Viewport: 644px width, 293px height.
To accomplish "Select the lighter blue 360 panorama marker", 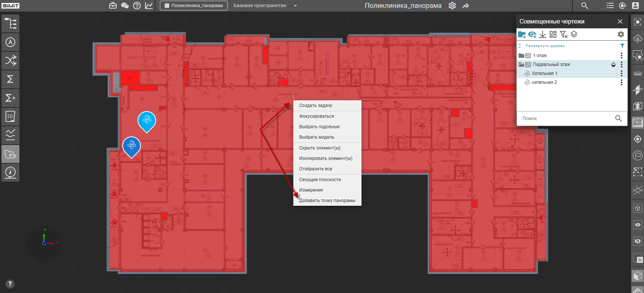I will 147,121.
